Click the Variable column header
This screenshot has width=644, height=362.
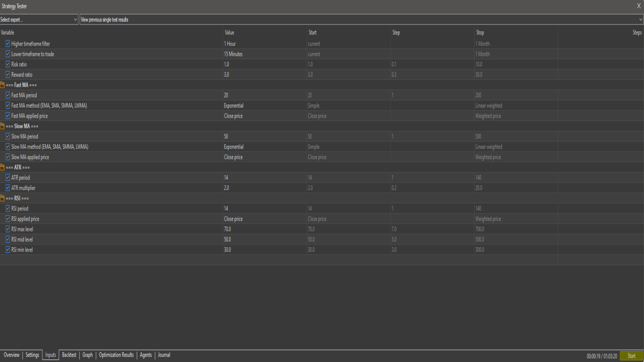(x=7, y=33)
